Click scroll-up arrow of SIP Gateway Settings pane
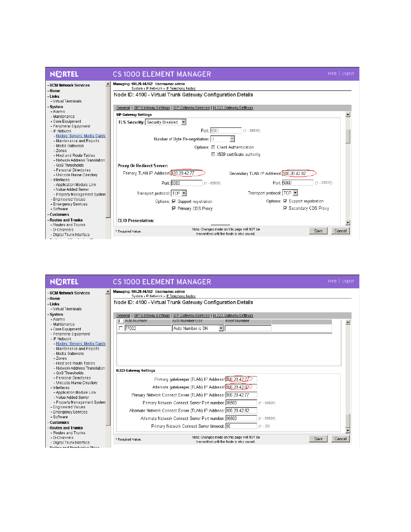 click(x=348, y=115)
